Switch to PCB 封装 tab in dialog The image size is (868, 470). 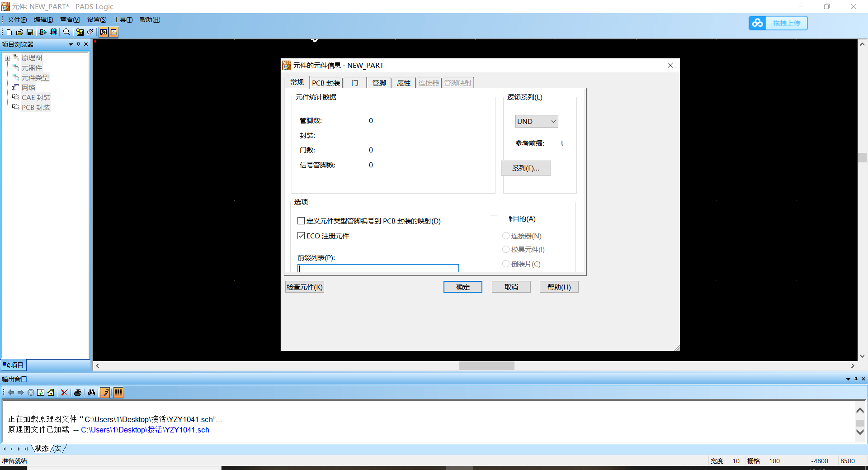coord(326,83)
